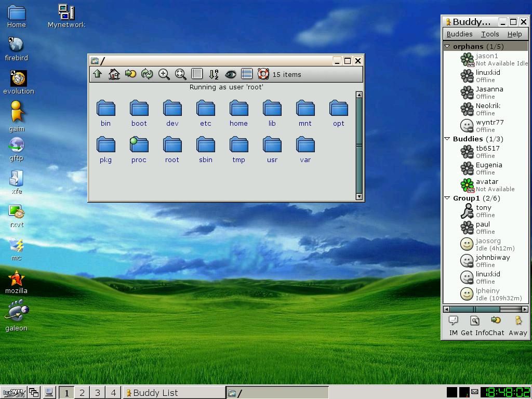Image resolution: width=532 pixels, height=399 pixels.
Task: Open the Get Info buddy button
Action: (474, 326)
